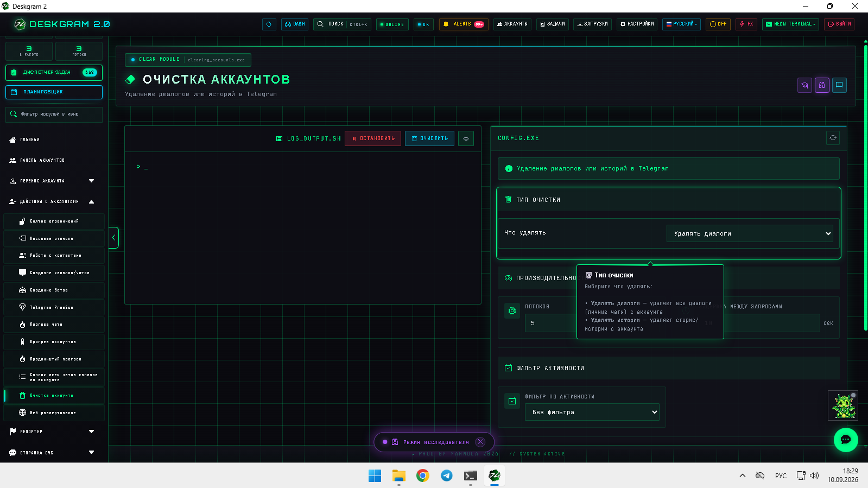Image resolution: width=868 pixels, height=488 pixels.
Task: Click the book icon in module header
Action: (839, 85)
